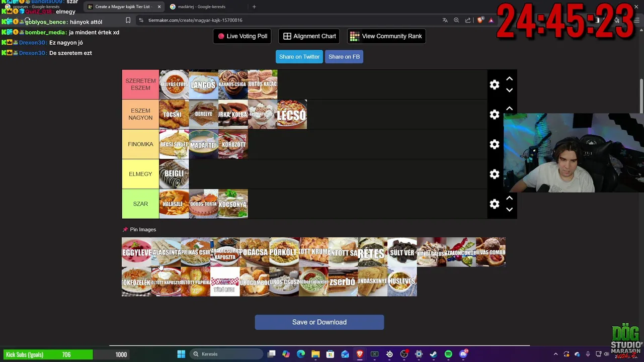Screen dimensions: 644x362
Task: Open site settings icon in address bar
Action: (141, 20)
